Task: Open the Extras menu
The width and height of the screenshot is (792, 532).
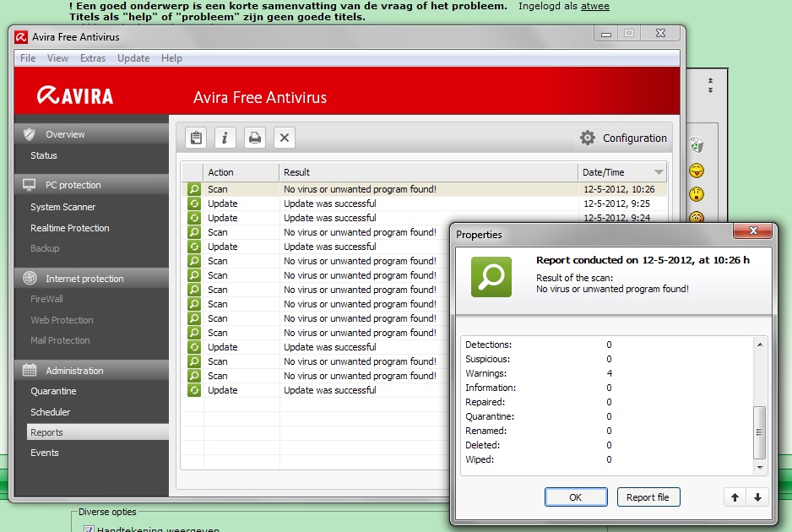Action: click(x=93, y=58)
